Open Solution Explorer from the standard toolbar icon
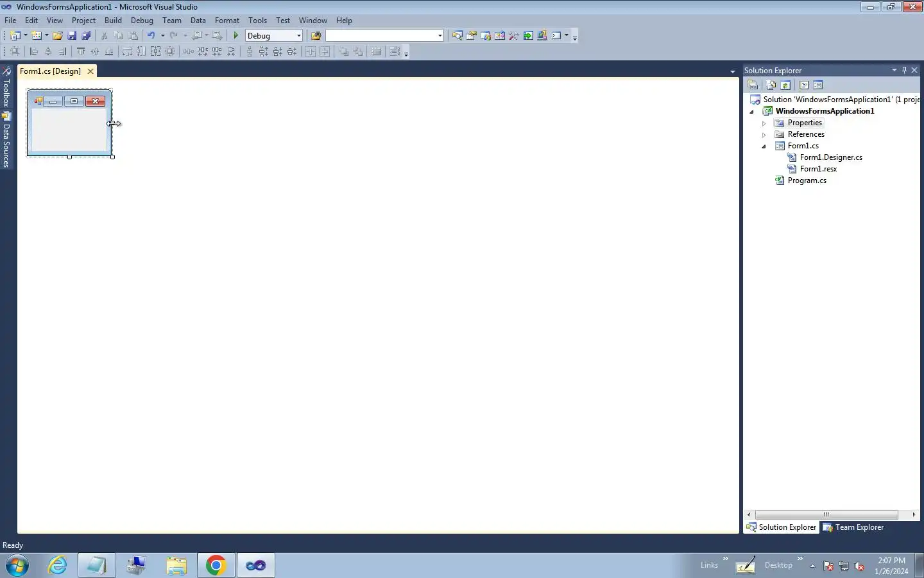Screen dimensions: 924x578 coord(457,36)
